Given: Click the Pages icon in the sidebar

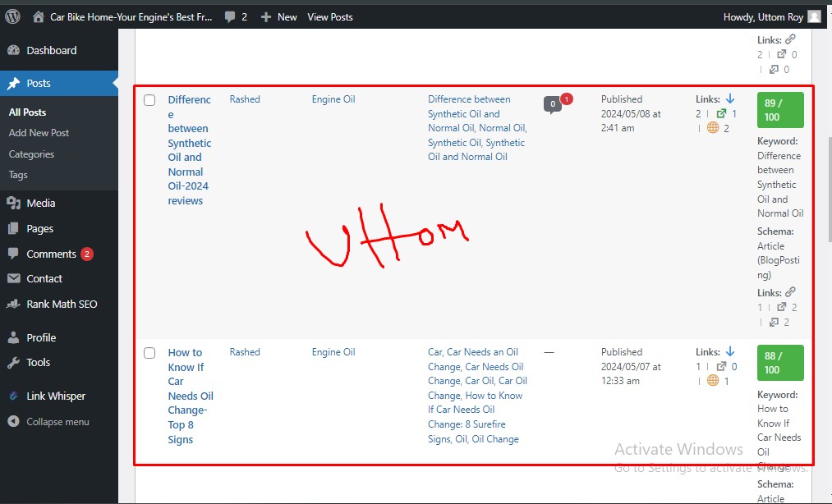Looking at the screenshot, I should pos(13,229).
